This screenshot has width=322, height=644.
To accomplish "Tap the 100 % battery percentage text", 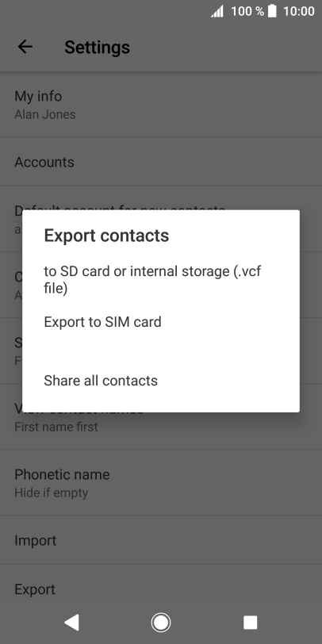I will pyautogui.click(x=247, y=11).
